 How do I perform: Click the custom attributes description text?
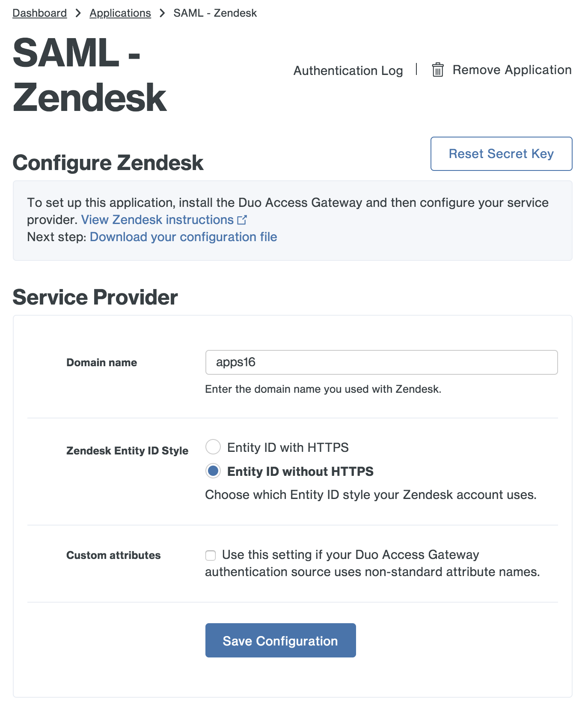[372, 563]
